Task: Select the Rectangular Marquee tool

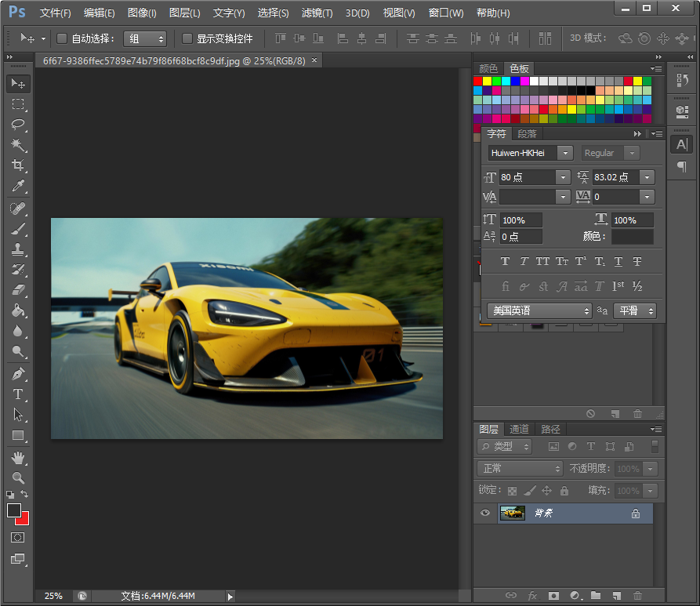Action: [18, 104]
